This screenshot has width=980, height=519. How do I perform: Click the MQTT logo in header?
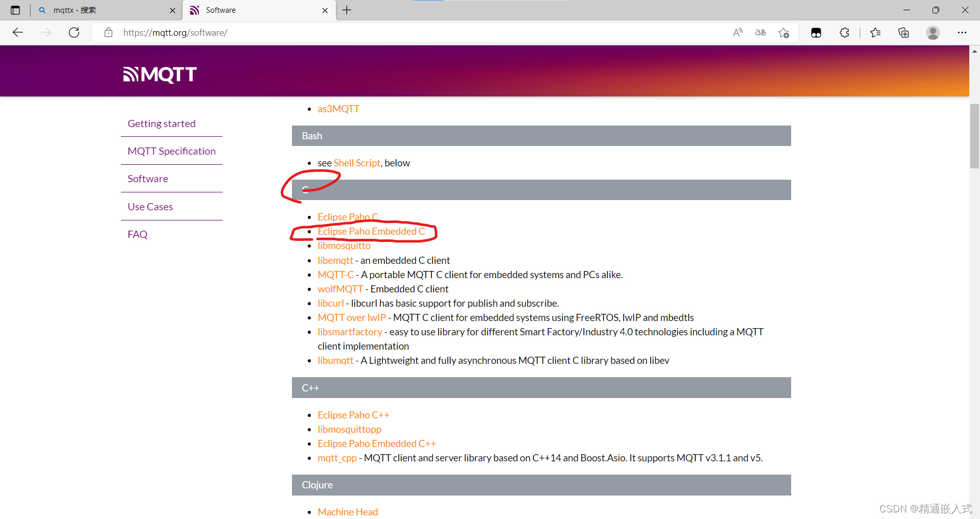pyautogui.click(x=160, y=75)
